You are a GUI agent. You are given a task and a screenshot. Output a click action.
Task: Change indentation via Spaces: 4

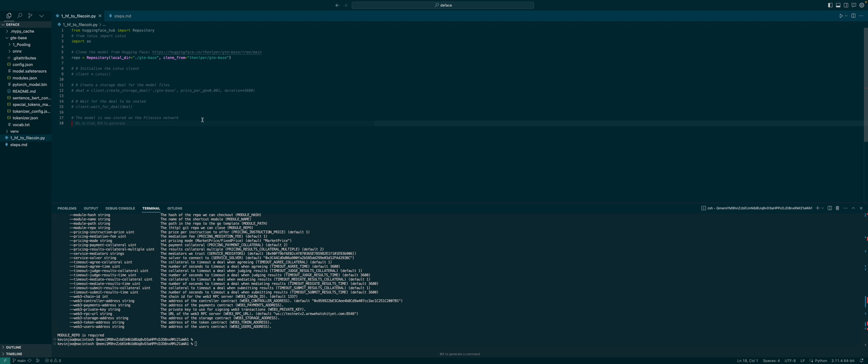771,361
